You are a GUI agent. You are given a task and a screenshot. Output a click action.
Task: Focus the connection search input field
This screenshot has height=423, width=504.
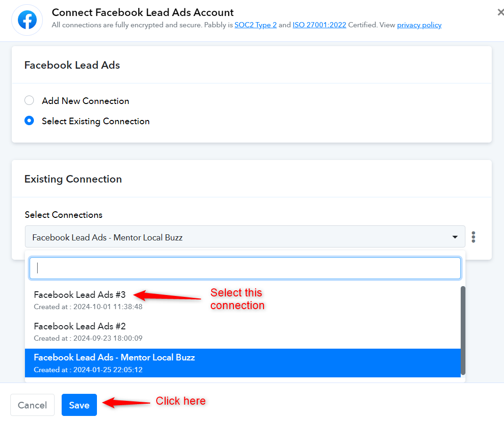pyautogui.click(x=245, y=268)
